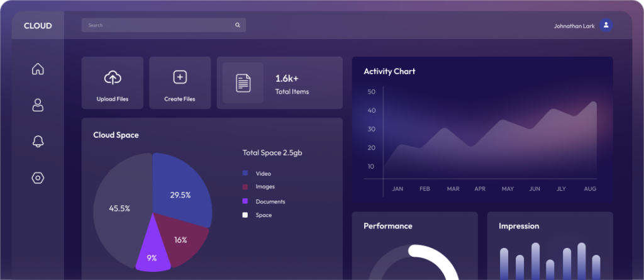Click the document icon beside Total Items
Screen dimensions: 644x280
pyautogui.click(x=243, y=82)
